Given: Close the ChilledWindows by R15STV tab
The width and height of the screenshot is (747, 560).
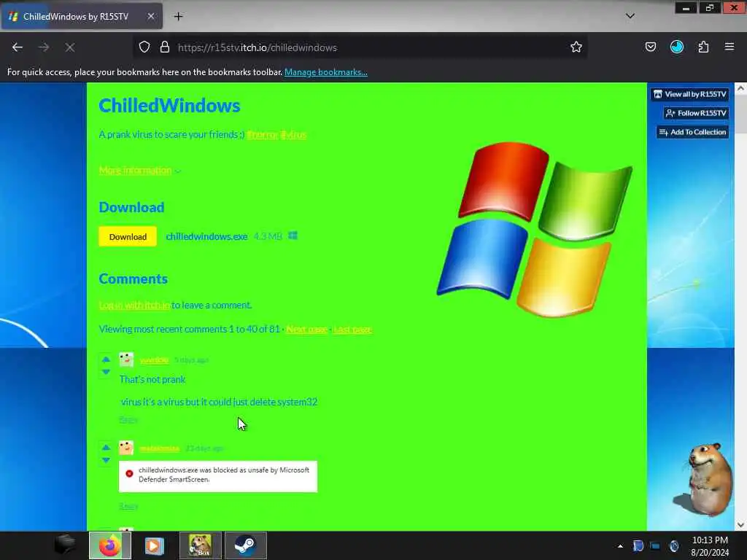Looking at the screenshot, I should click(150, 16).
